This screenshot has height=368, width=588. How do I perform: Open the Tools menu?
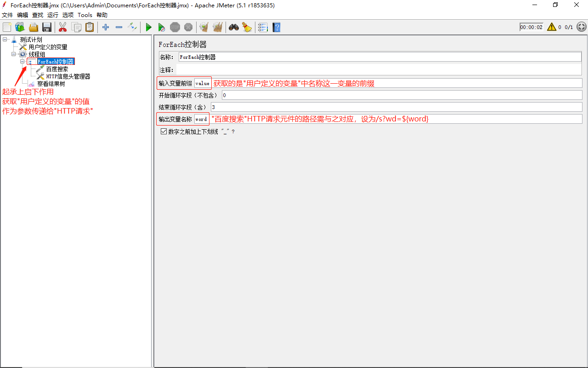tap(85, 15)
